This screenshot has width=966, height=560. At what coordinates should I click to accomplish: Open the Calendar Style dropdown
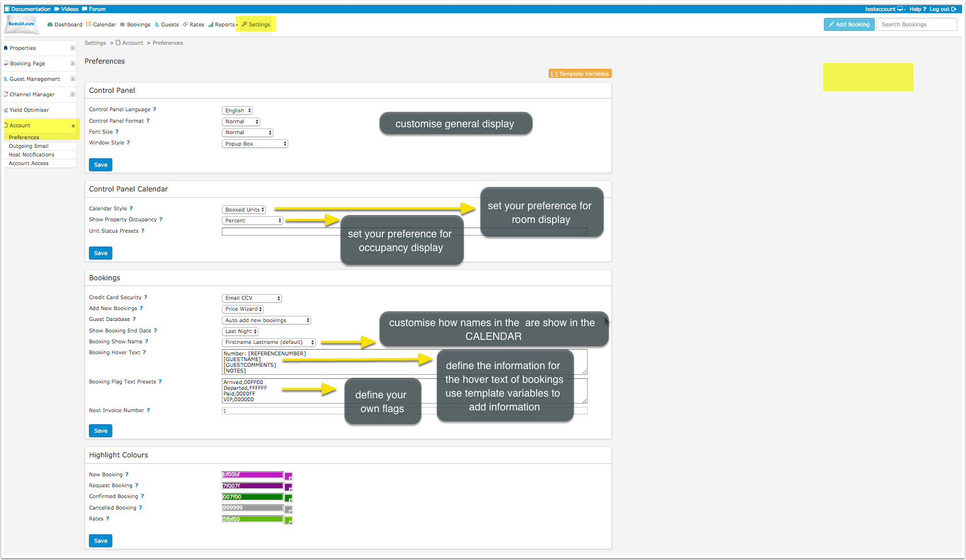[x=244, y=210]
